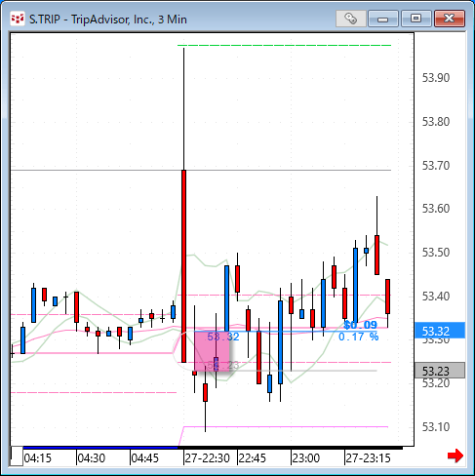This screenshot has height=476, width=475.
Task: Click the 53.50 price scale label
Action: click(436, 253)
